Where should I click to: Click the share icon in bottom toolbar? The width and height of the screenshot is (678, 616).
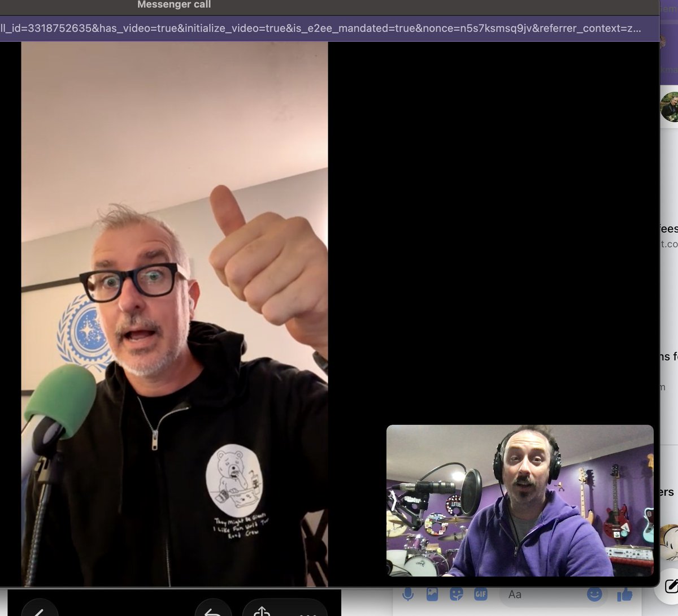point(262,611)
